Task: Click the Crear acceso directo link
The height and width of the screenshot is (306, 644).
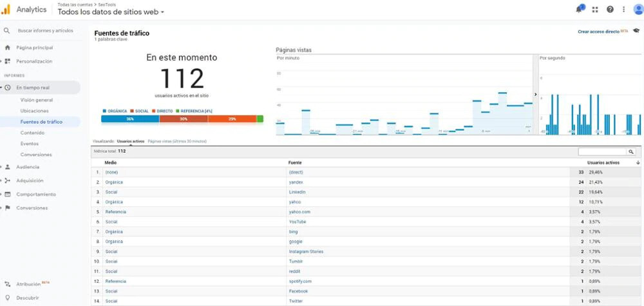Action: (598, 31)
